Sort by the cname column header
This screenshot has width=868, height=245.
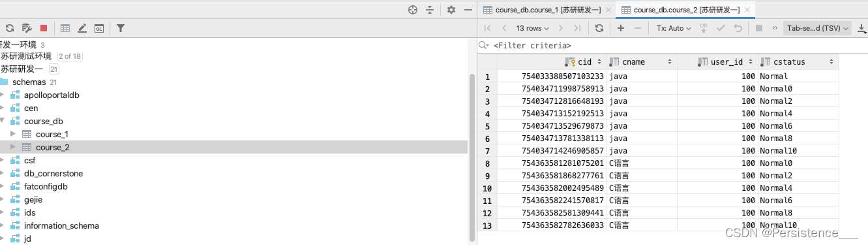click(x=642, y=62)
